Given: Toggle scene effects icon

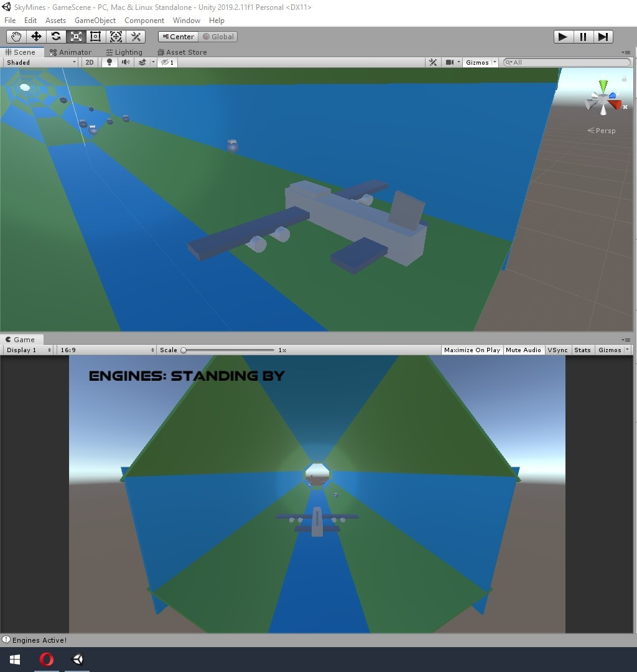Looking at the screenshot, I should coord(142,62).
